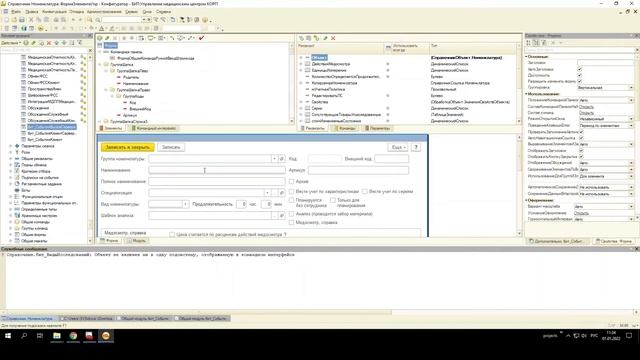This screenshot has width=640, height=360.
Task: Click the blue info icon in second toolbar row
Action: coord(24,29)
